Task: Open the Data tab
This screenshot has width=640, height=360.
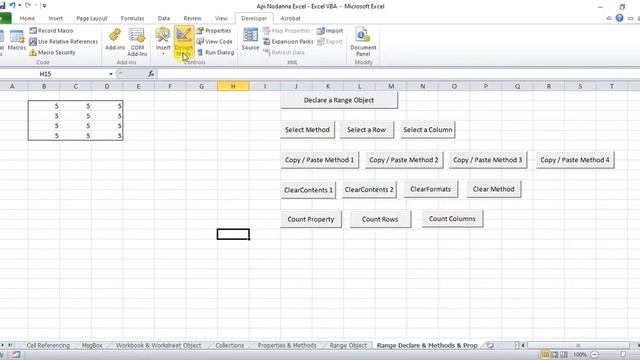Action: (164, 18)
